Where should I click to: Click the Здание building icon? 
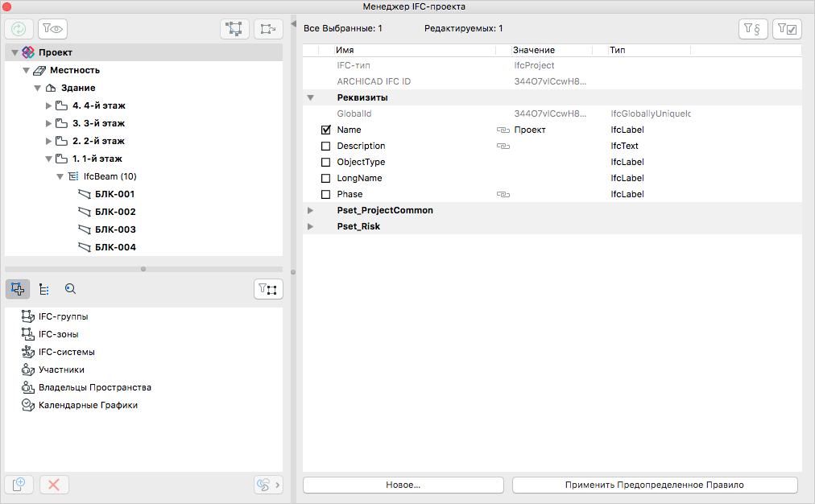pos(51,88)
